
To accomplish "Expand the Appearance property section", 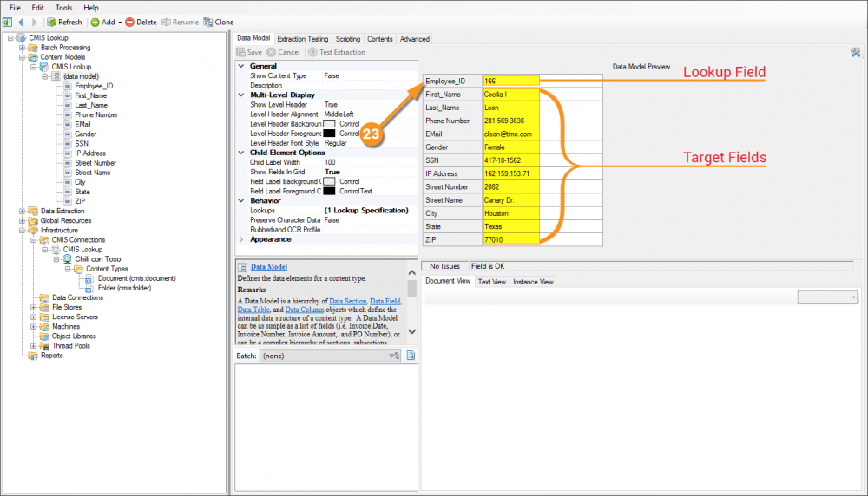I will pyautogui.click(x=241, y=239).
